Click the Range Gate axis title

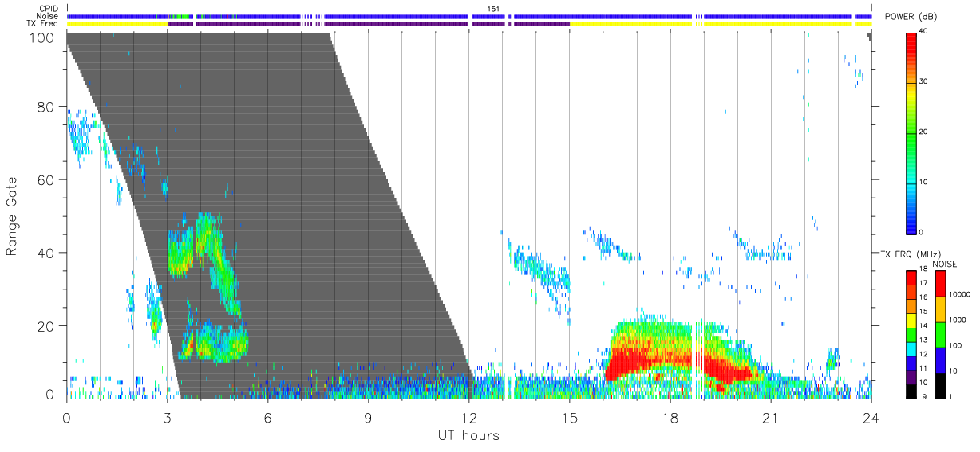tap(13, 217)
